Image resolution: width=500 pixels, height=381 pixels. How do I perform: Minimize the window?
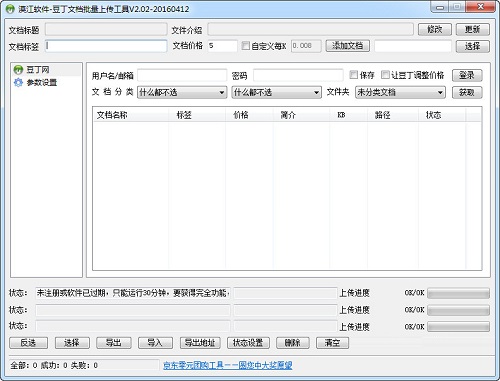click(440, 7)
